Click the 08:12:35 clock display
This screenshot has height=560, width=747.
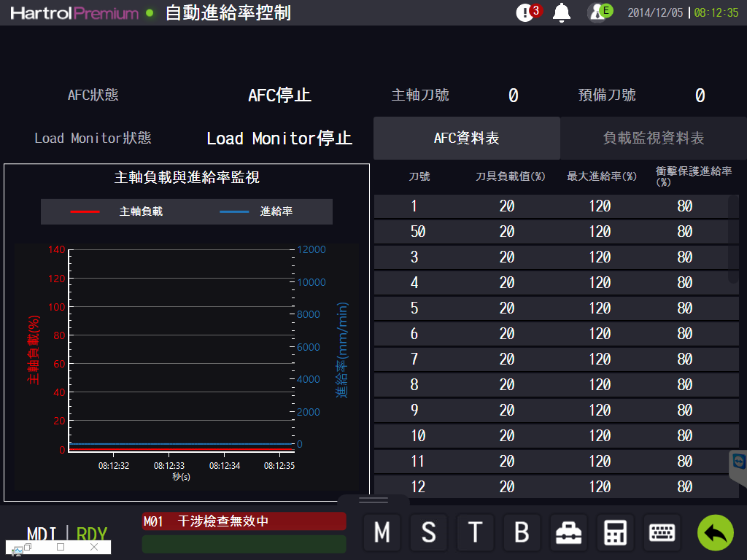coord(716,13)
